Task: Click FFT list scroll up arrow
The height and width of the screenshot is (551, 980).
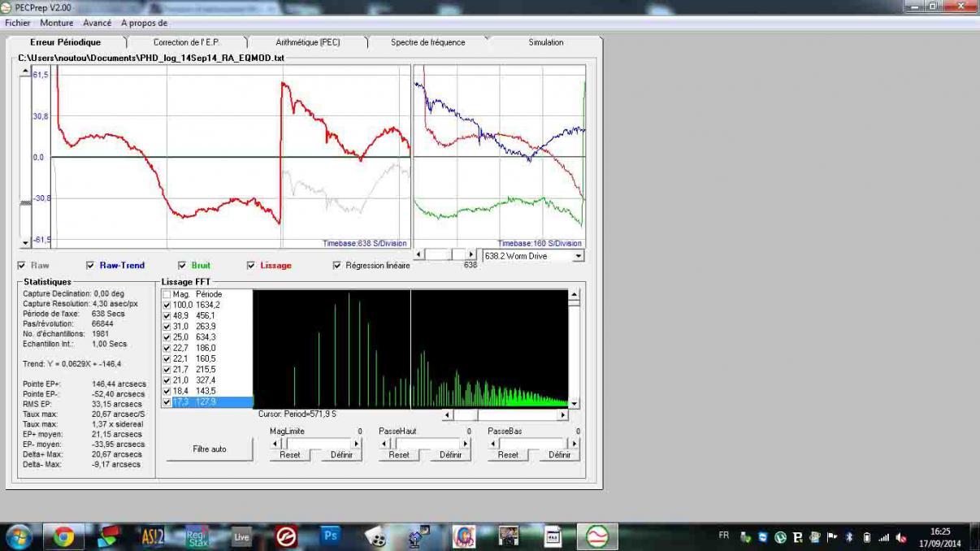Action: [x=574, y=294]
